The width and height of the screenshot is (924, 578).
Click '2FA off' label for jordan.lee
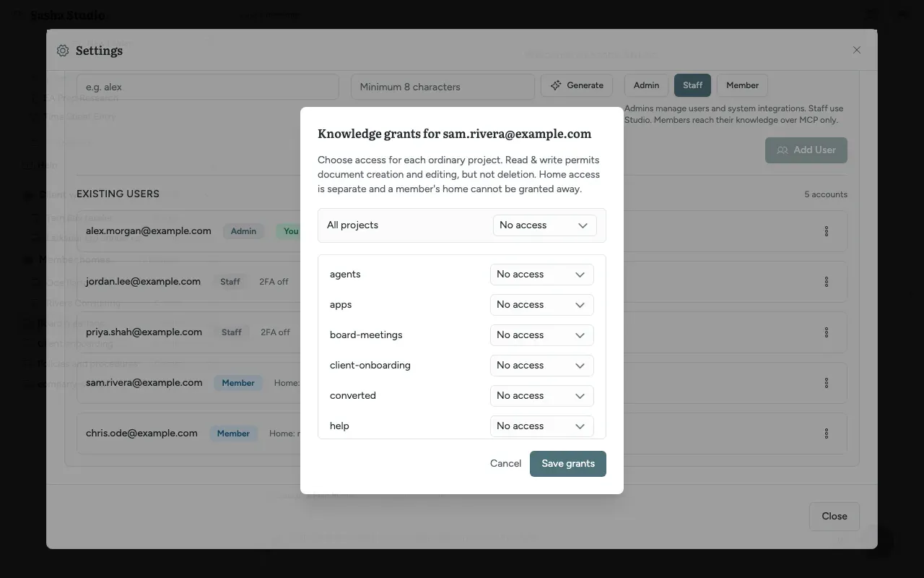pos(274,282)
